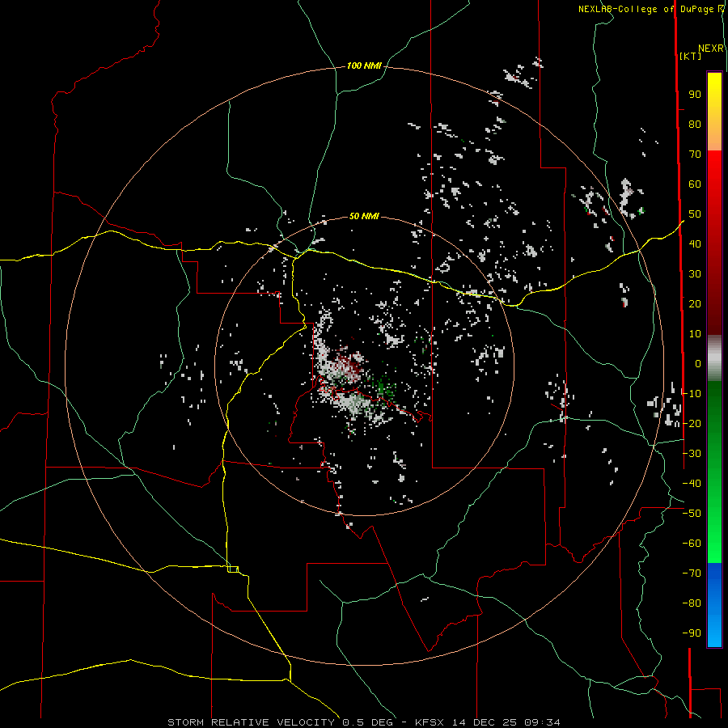Click the gray zero band of the velocity scale
Image resolution: width=728 pixels, height=728 pixels.
click(x=714, y=358)
